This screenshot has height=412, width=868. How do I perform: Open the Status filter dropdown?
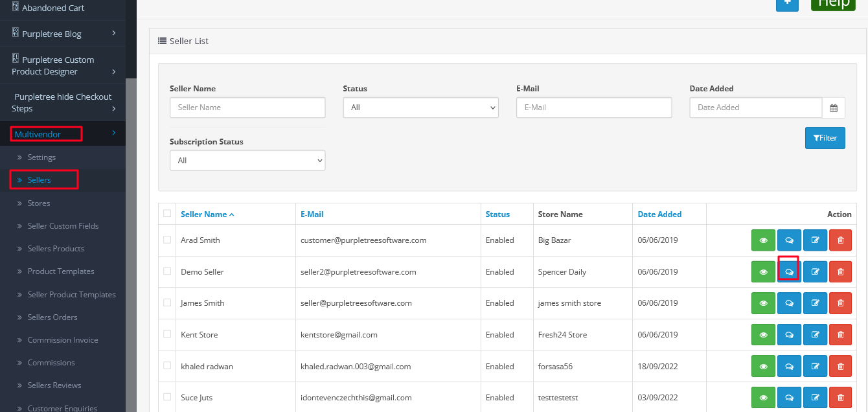tap(421, 108)
